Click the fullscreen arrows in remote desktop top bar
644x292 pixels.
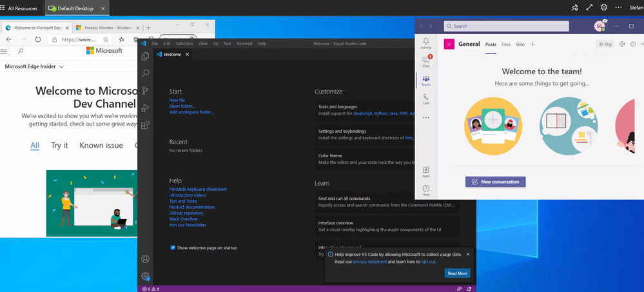click(x=589, y=7)
